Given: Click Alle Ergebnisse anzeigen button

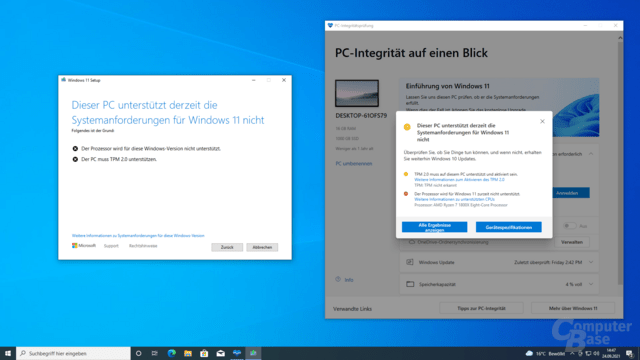Looking at the screenshot, I should 434,227.
